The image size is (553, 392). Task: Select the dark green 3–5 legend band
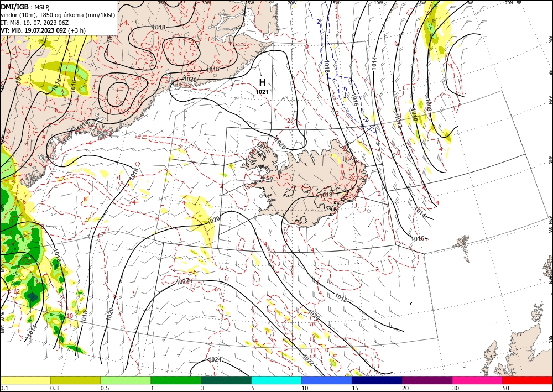226,380
